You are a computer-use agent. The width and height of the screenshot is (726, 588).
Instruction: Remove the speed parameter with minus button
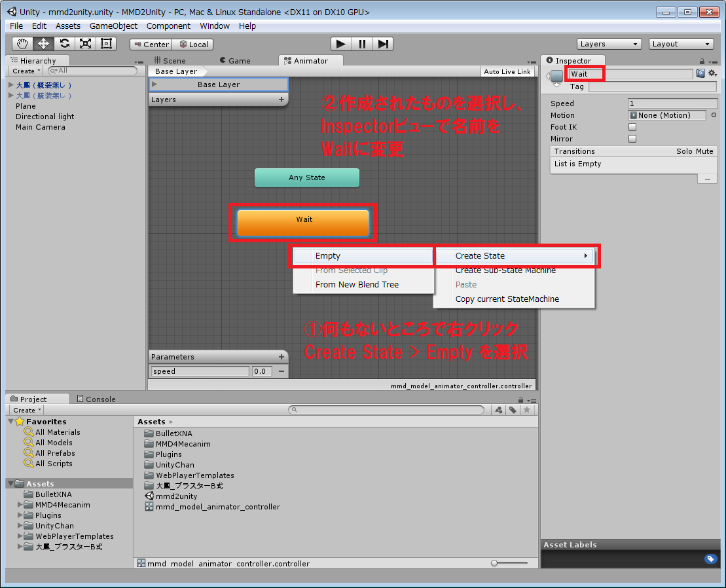(281, 371)
